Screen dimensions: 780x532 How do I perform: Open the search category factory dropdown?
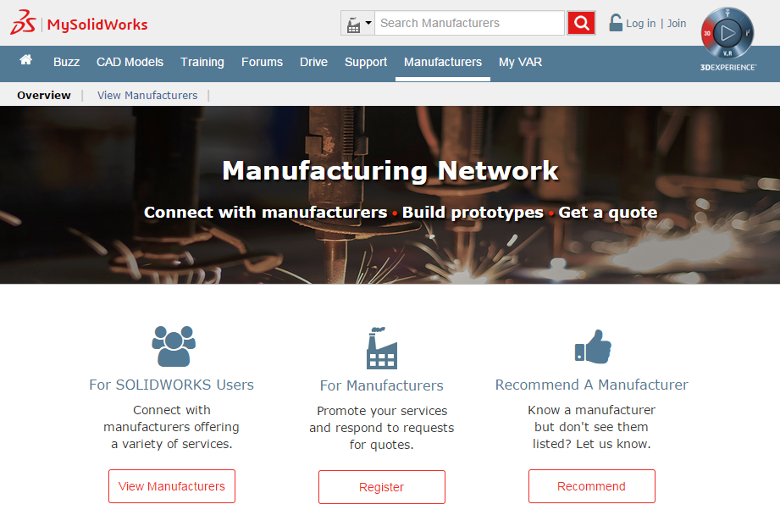click(357, 23)
